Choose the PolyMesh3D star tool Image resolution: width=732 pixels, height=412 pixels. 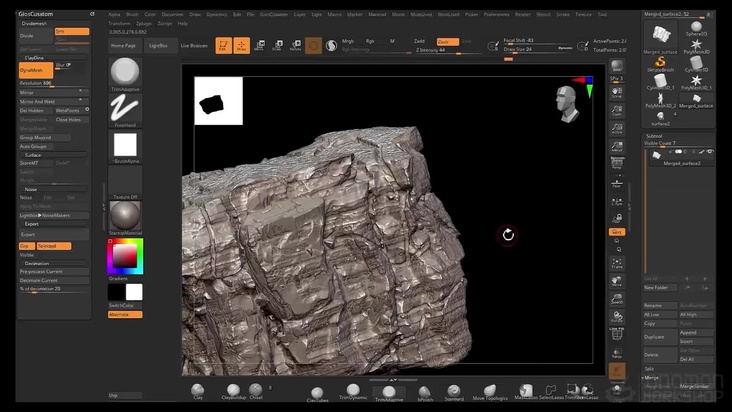696,46
